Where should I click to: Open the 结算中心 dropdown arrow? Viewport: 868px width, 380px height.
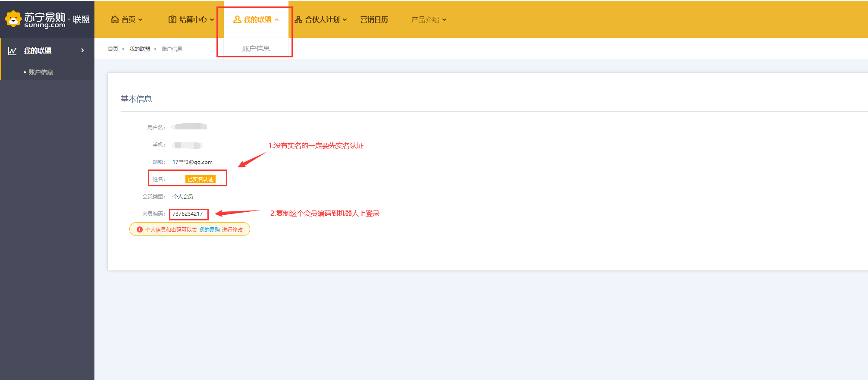(x=212, y=20)
